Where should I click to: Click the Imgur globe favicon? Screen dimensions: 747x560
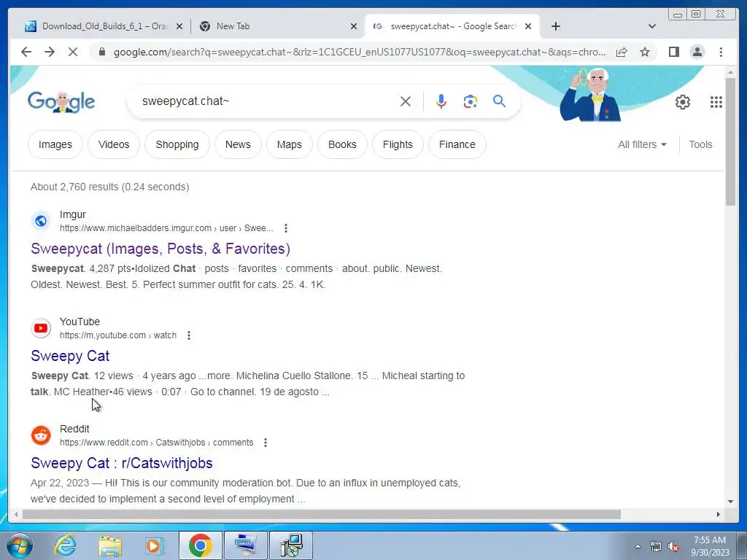(x=41, y=221)
